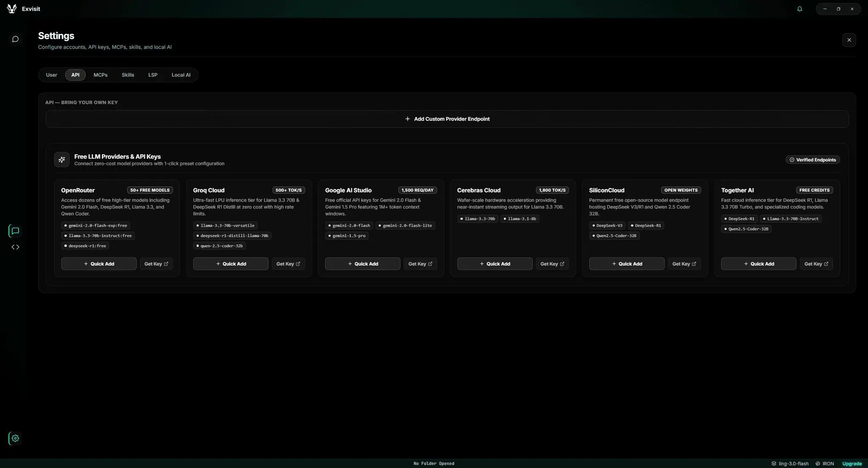The image size is (868, 468).
Task: Get Key for Together AI
Action: coord(816,264)
